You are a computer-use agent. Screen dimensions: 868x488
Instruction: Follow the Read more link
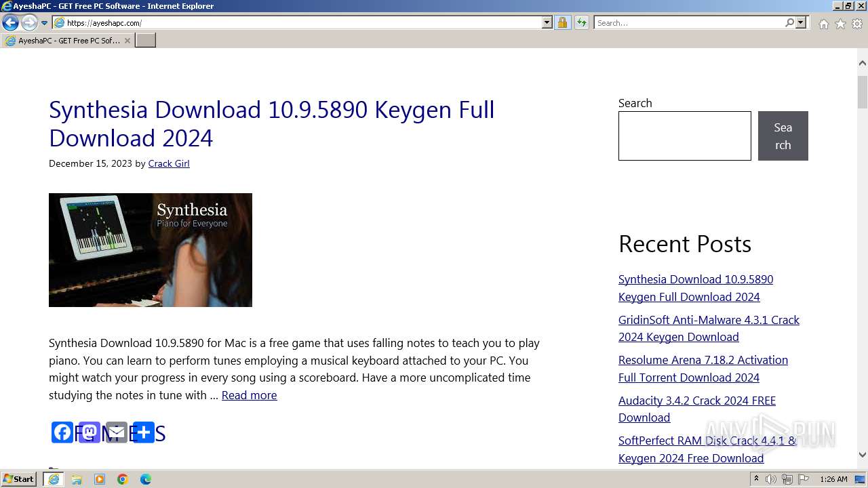pos(249,395)
